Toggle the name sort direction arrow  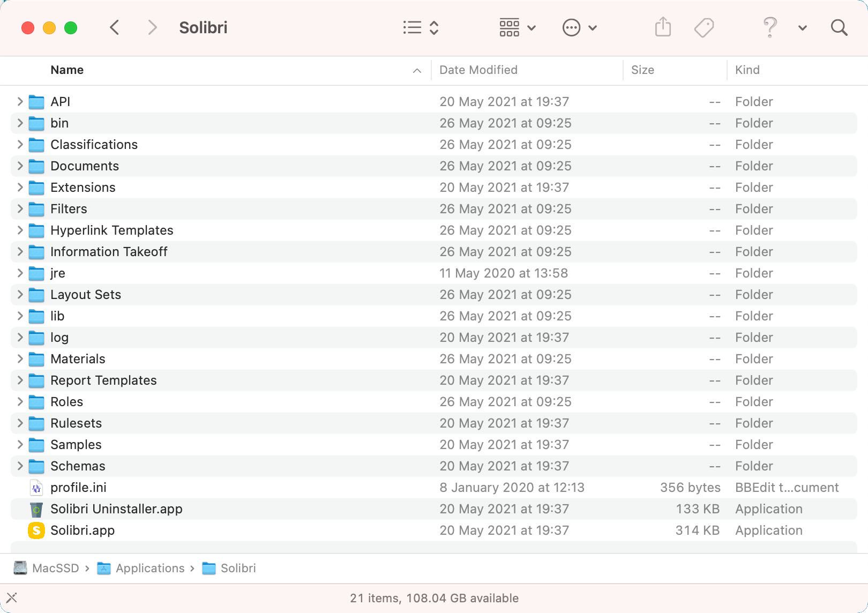pos(417,71)
